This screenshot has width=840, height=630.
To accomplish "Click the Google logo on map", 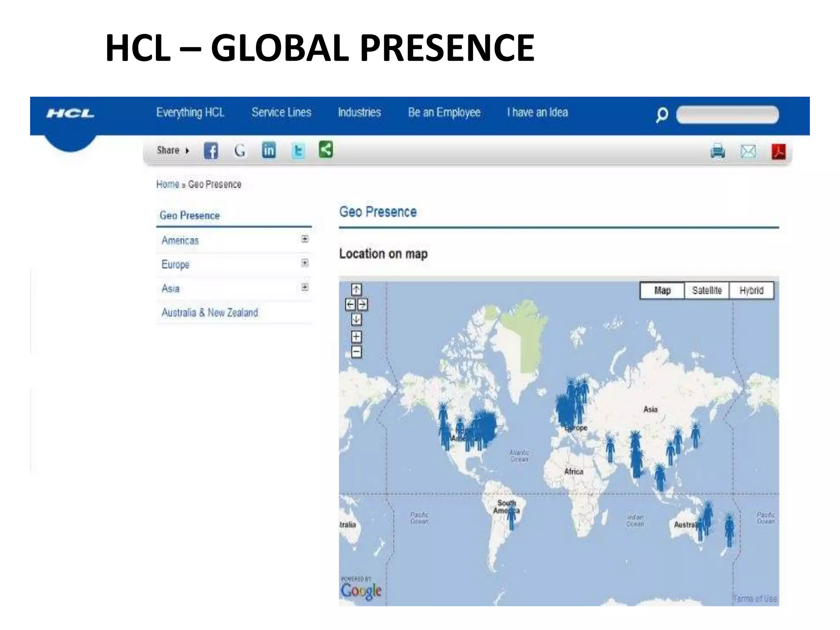I will (x=361, y=591).
